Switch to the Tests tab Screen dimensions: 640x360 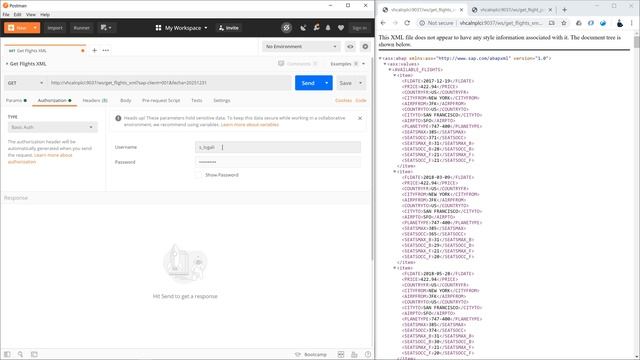click(x=197, y=100)
